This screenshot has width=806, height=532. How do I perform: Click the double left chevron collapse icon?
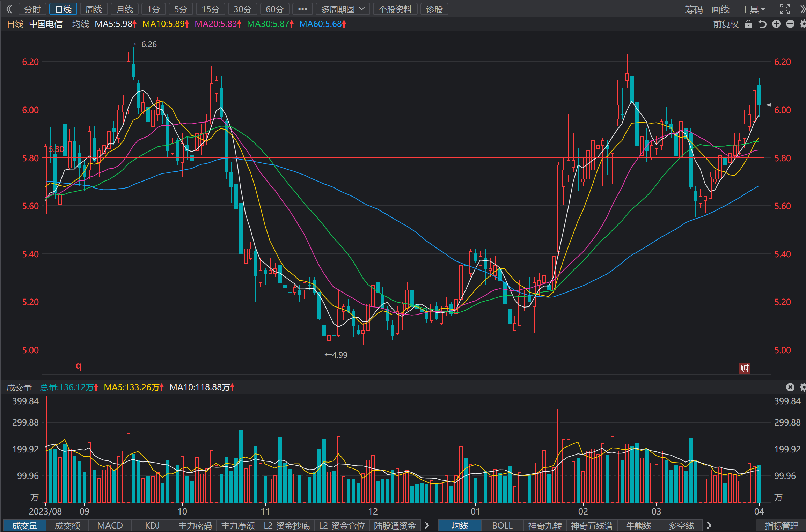point(9,9)
